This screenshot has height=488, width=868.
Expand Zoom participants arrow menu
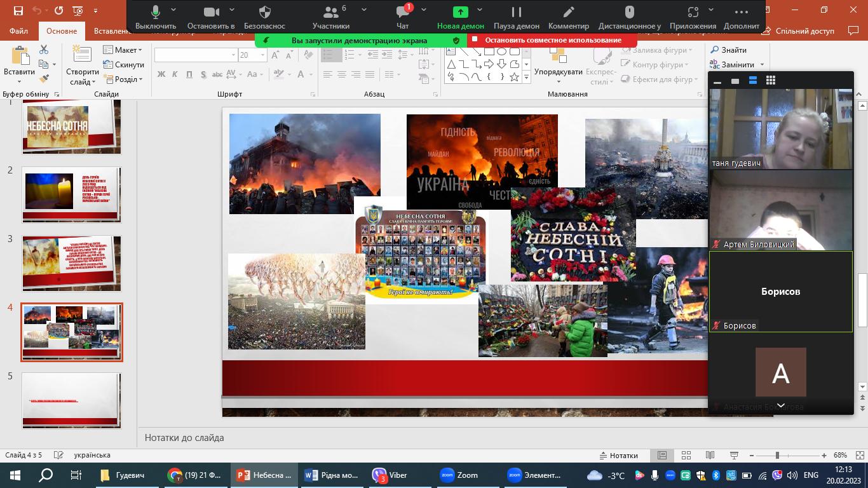(364, 10)
